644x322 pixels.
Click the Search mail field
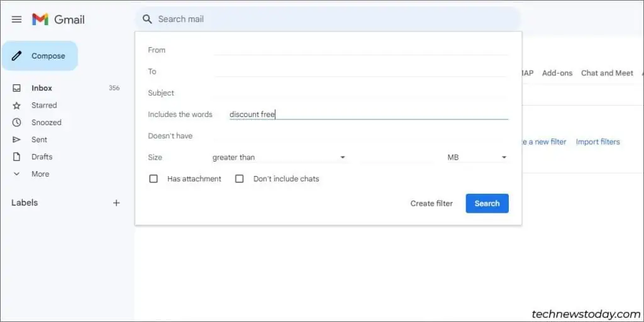(x=328, y=19)
